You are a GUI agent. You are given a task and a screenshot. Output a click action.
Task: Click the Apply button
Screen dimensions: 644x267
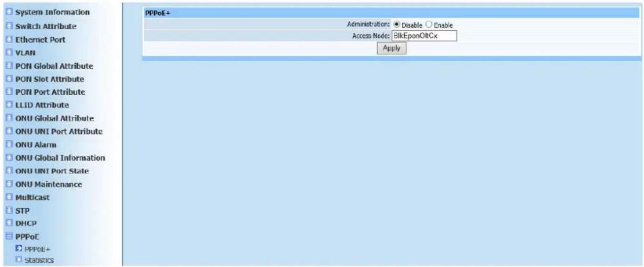391,48
